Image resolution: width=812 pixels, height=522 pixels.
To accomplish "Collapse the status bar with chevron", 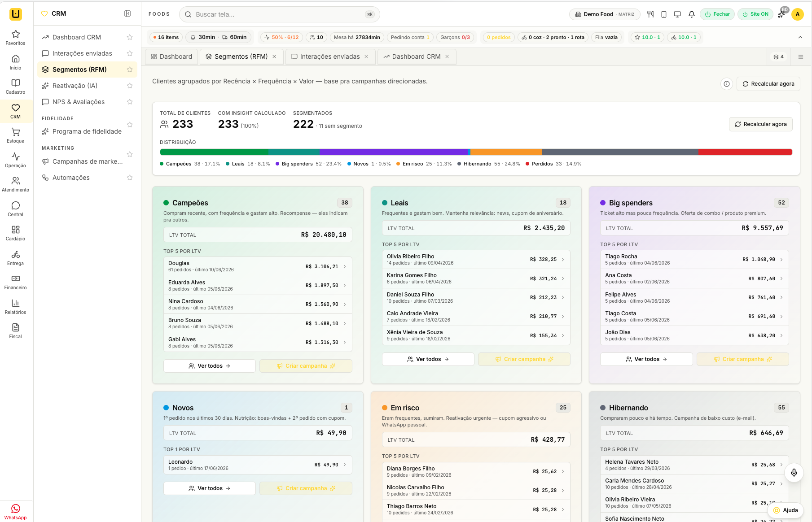I will (800, 37).
